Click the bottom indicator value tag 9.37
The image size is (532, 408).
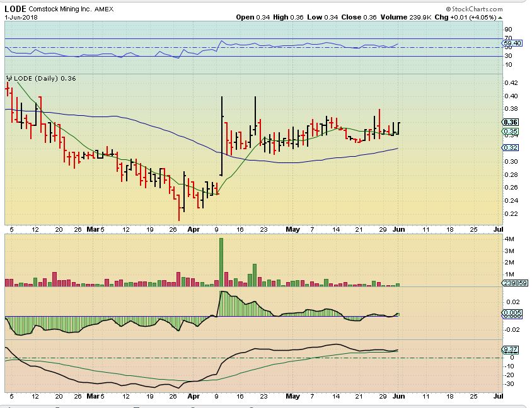coord(511,349)
